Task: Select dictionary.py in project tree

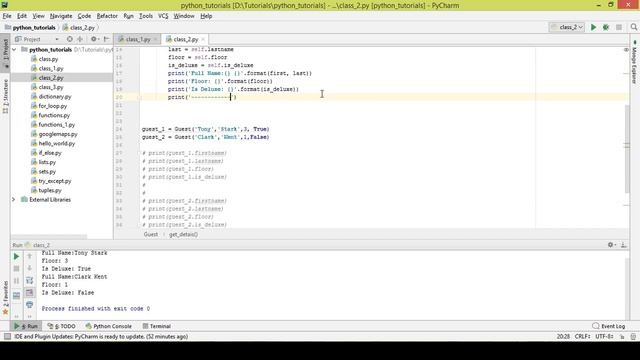Action: pyautogui.click(x=55, y=96)
